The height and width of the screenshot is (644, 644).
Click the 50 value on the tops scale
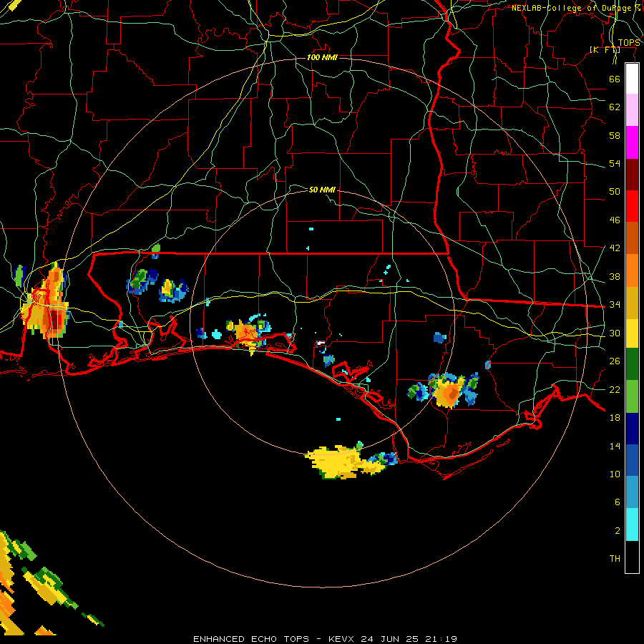coord(615,192)
